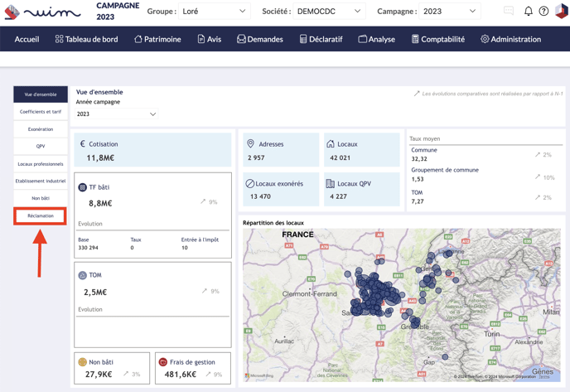570x392 pixels.
Task: Click the Uim logo icon
Action: coord(12,12)
